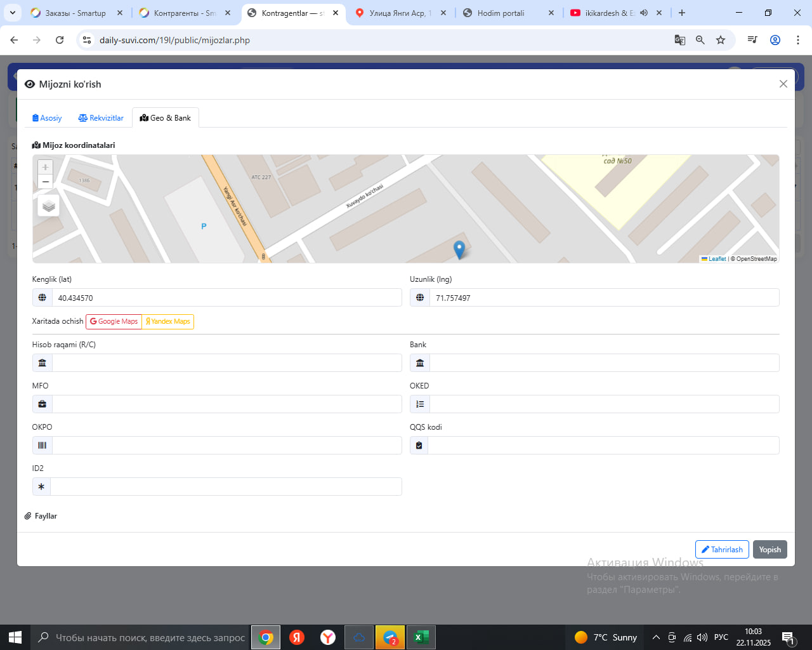The width and height of the screenshot is (812, 650).
Task: Click the map layers control icon
Action: (49, 206)
